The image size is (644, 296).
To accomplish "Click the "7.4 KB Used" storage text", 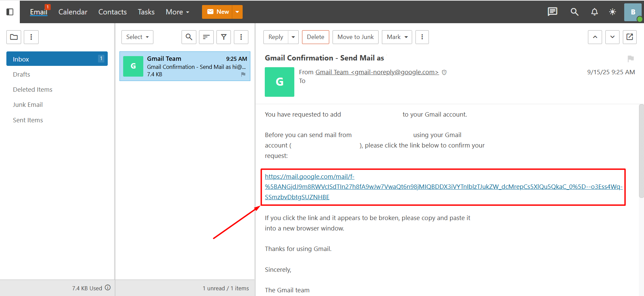I will click(87, 288).
